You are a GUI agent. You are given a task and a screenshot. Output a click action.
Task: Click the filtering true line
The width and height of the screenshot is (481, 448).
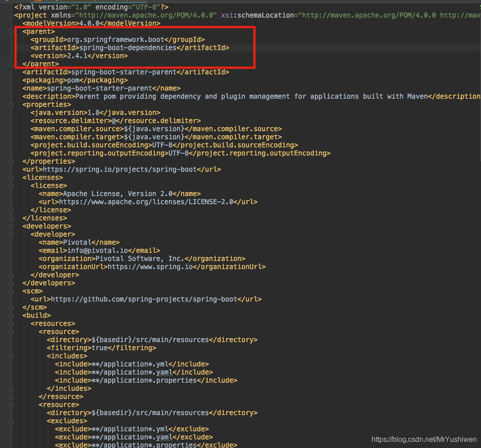(x=101, y=348)
